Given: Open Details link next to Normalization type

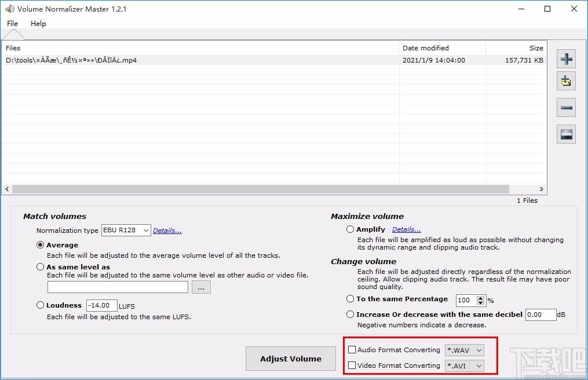Looking at the screenshot, I should [x=167, y=231].
